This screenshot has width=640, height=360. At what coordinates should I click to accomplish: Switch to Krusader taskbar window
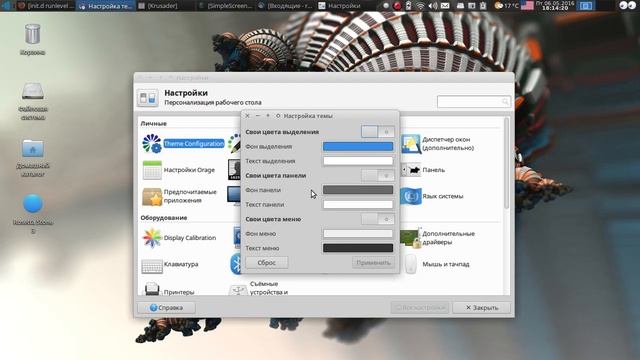(x=165, y=6)
